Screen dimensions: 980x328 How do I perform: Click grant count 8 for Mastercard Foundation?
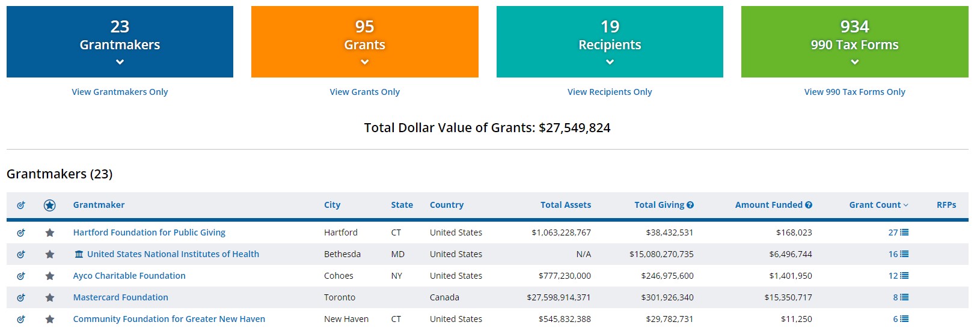click(895, 297)
